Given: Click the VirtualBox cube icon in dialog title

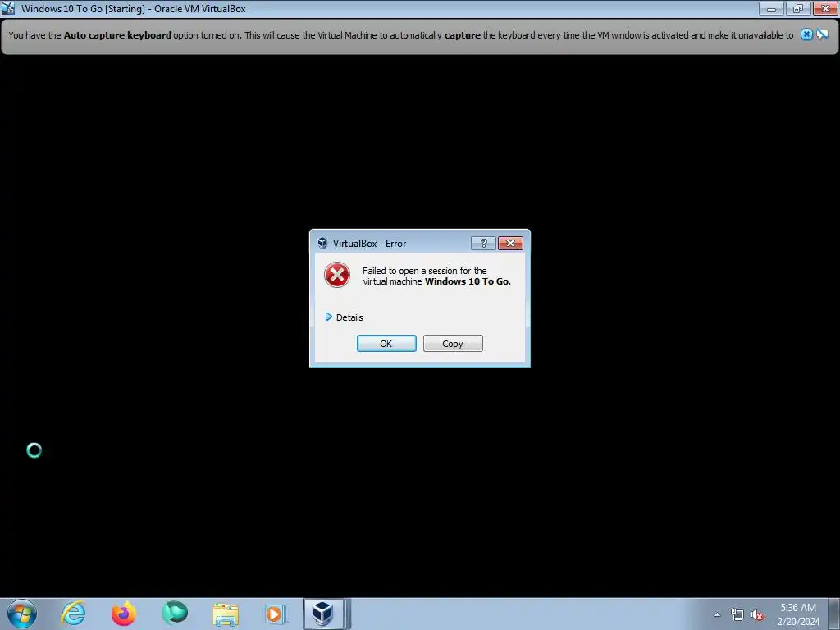Looking at the screenshot, I should click(x=322, y=243).
